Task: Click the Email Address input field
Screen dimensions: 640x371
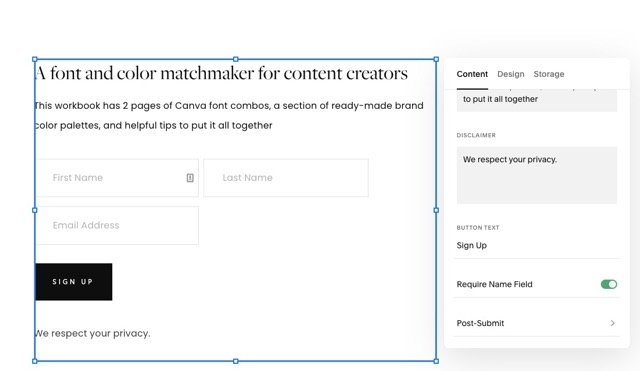Action: click(x=117, y=225)
